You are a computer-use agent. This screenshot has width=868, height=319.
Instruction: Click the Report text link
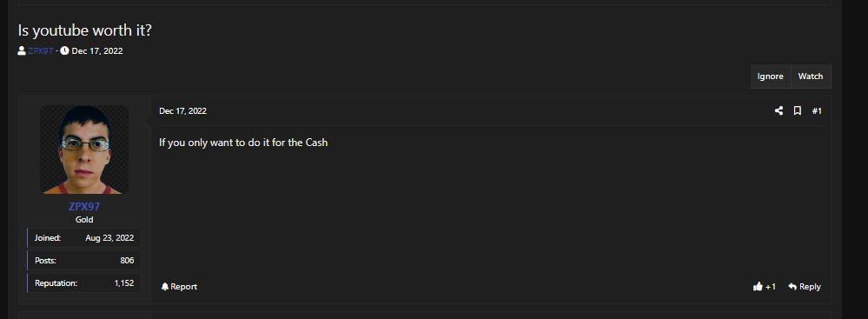coord(184,286)
